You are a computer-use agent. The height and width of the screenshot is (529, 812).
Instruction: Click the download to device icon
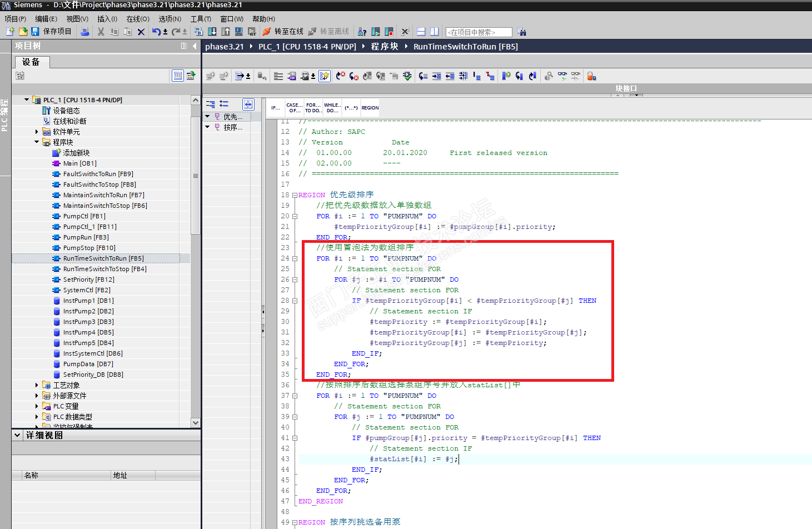212,32
